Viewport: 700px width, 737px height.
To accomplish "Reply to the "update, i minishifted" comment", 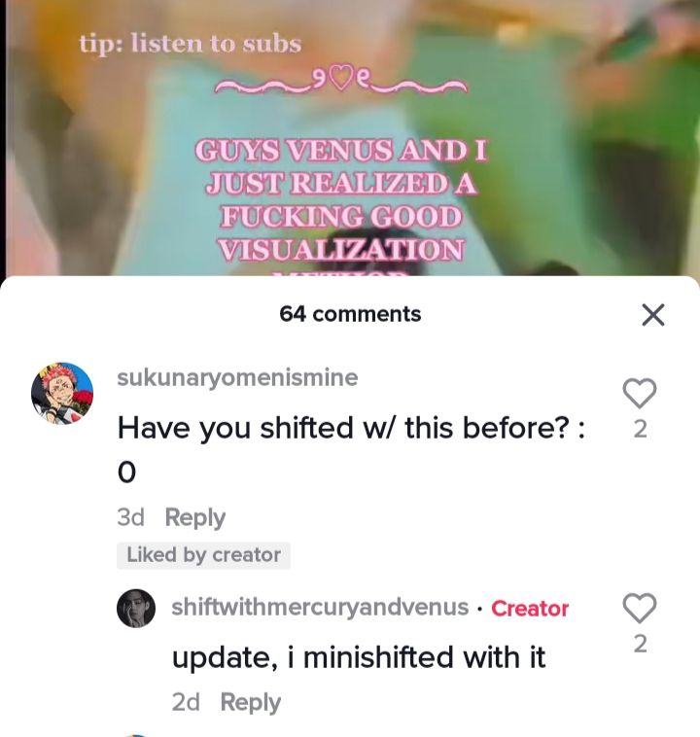I will (251, 702).
